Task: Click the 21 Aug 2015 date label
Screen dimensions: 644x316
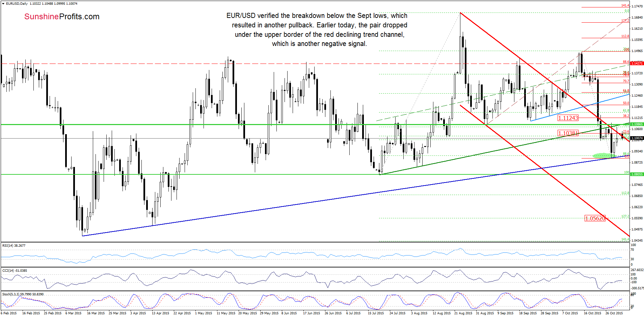Action: [463, 313]
